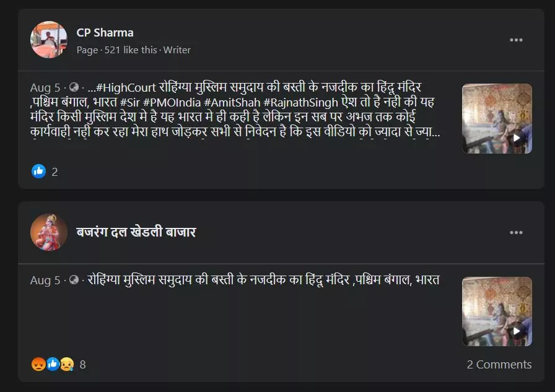Click the #PMOIndia hashtag
This screenshot has width=555, height=392.
click(x=172, y=103)
